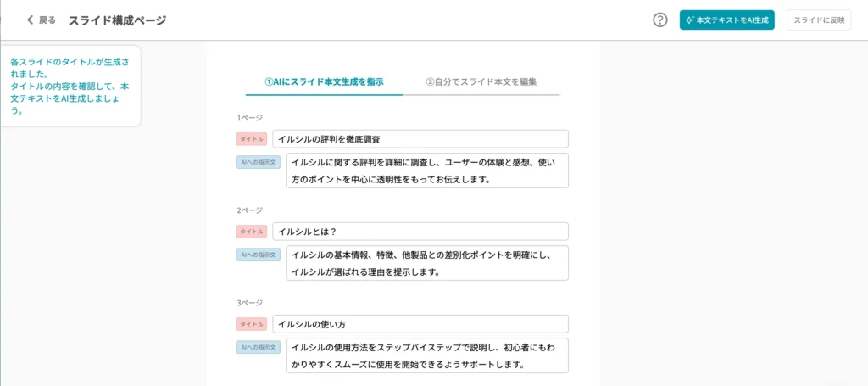Focus the title field イルシルの使い方

(420, 324)
